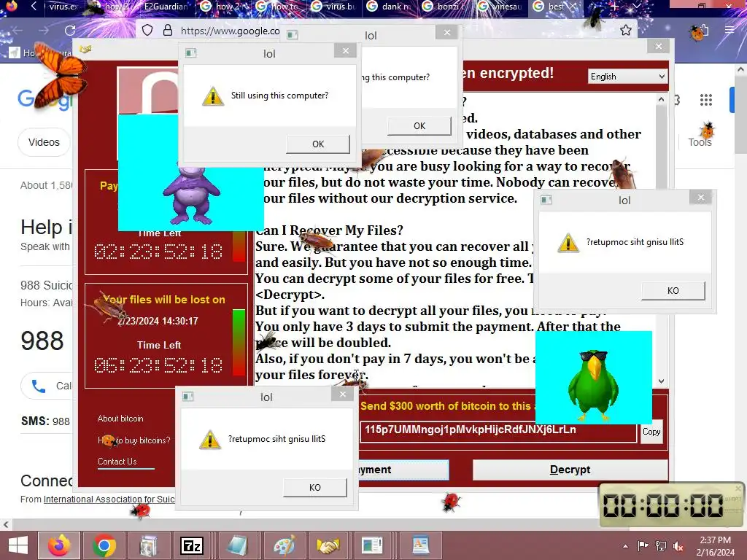Bookmark this page with star icon
The height and width of the screenshot is (560, 747).
point(625,31)
